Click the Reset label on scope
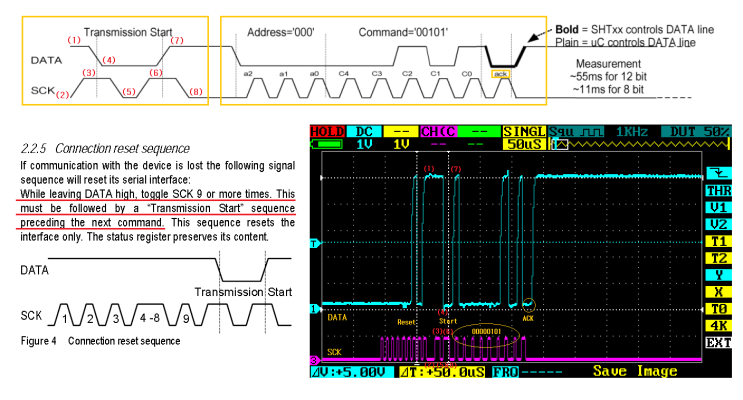743x400 pixels. (x=406, y=322)
